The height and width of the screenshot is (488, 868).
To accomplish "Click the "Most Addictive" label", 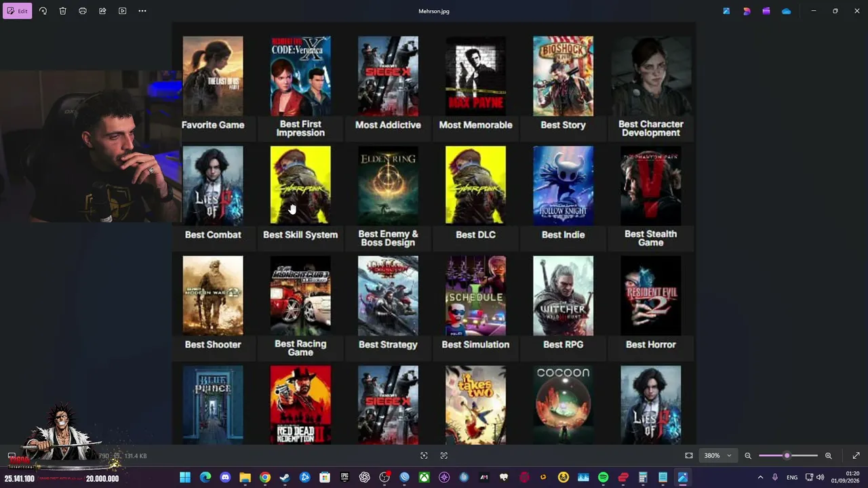I will [x=388, y=125].
